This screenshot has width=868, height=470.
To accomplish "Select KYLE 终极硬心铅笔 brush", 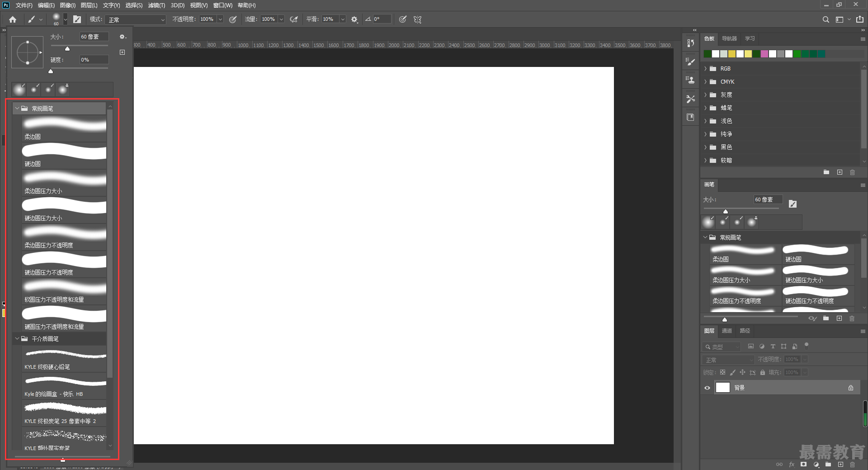I will [64, 359].
